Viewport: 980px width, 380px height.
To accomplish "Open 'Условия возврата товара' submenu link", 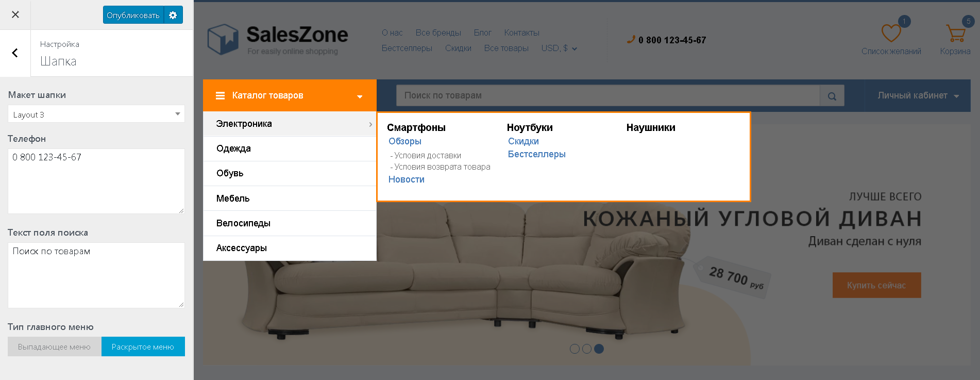I will click(442, 167).
